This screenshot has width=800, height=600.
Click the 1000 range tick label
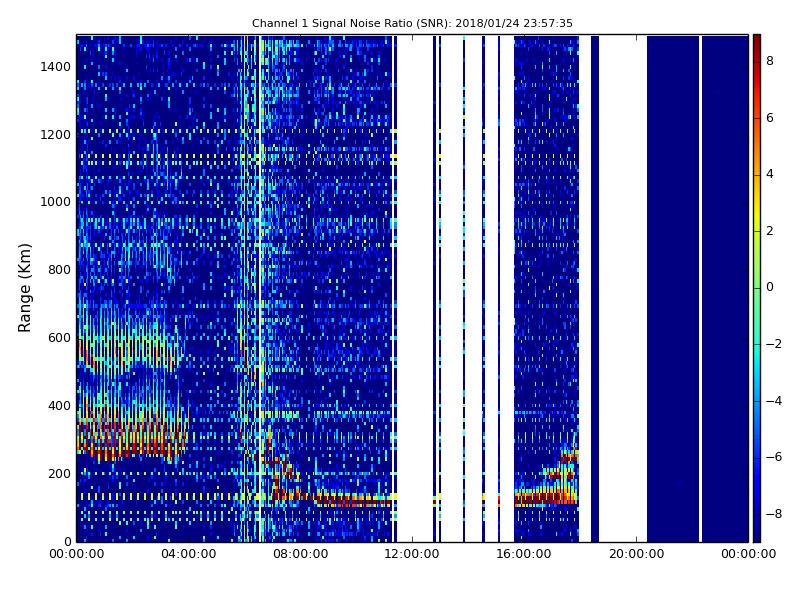point(56,202)
